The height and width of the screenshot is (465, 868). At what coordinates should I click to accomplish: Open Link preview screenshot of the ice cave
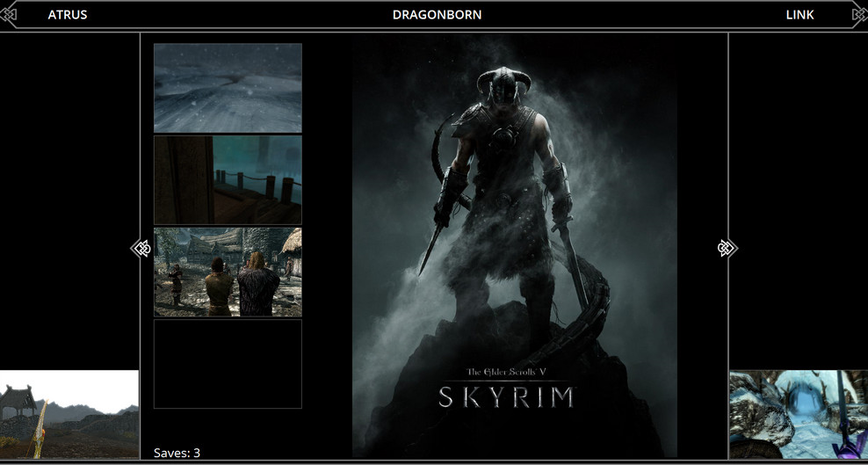tap(799, 414)
